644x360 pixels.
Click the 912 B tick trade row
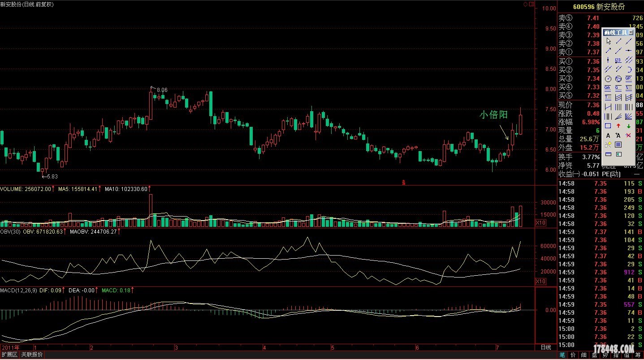click(601, 273)
